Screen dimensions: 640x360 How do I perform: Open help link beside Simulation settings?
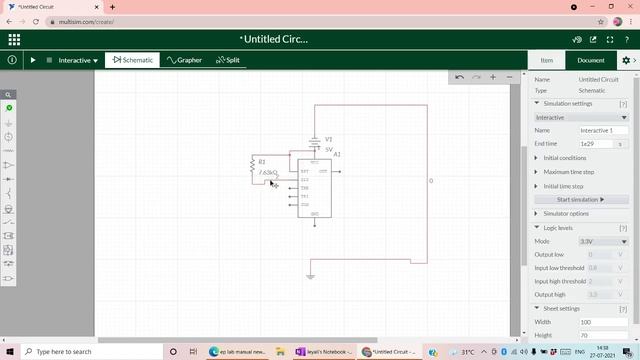point(623,104)
